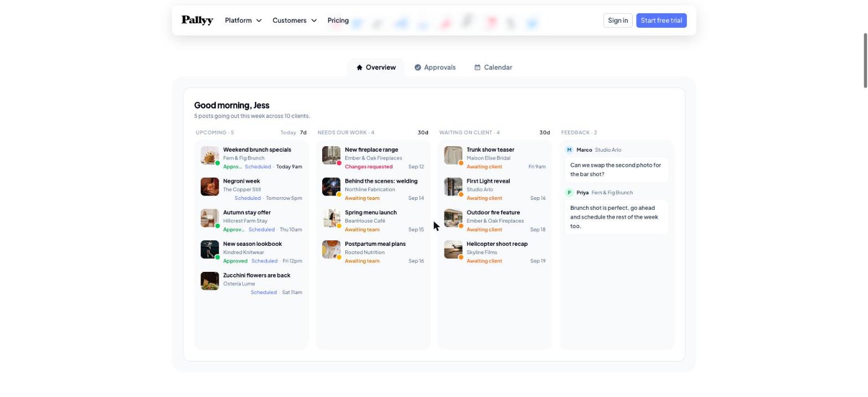Click the Postpartum meal plans title

pos(375,244)
